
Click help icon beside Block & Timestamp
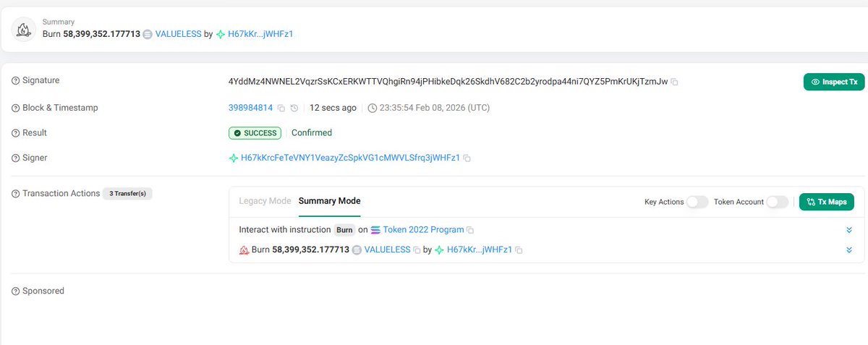click(x=15, y=108)
